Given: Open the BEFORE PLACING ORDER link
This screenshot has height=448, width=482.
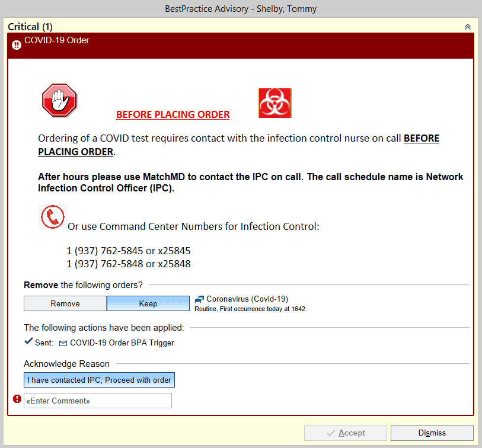Looking at the screenshot, I should click(173, 114).
